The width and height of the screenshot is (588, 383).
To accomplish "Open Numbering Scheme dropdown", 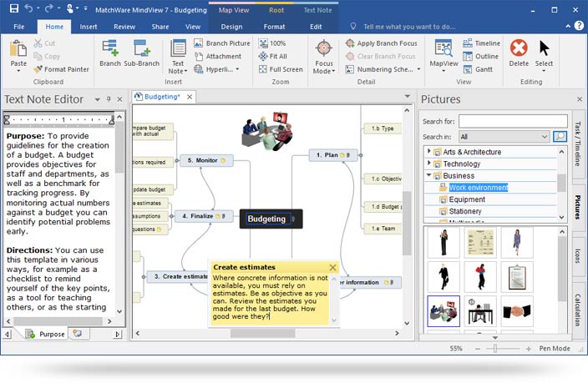I will [x=418, y=69].
